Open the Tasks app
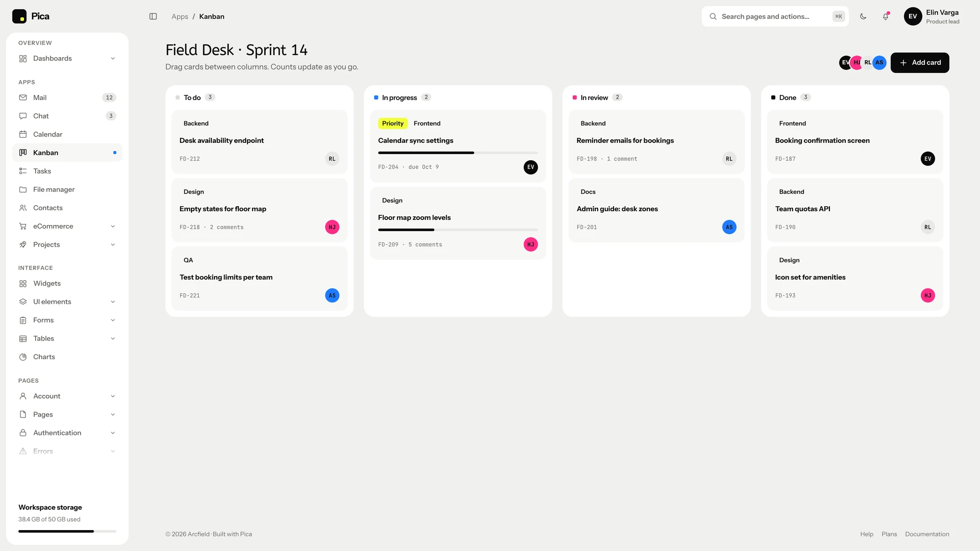 coord(67,171)
